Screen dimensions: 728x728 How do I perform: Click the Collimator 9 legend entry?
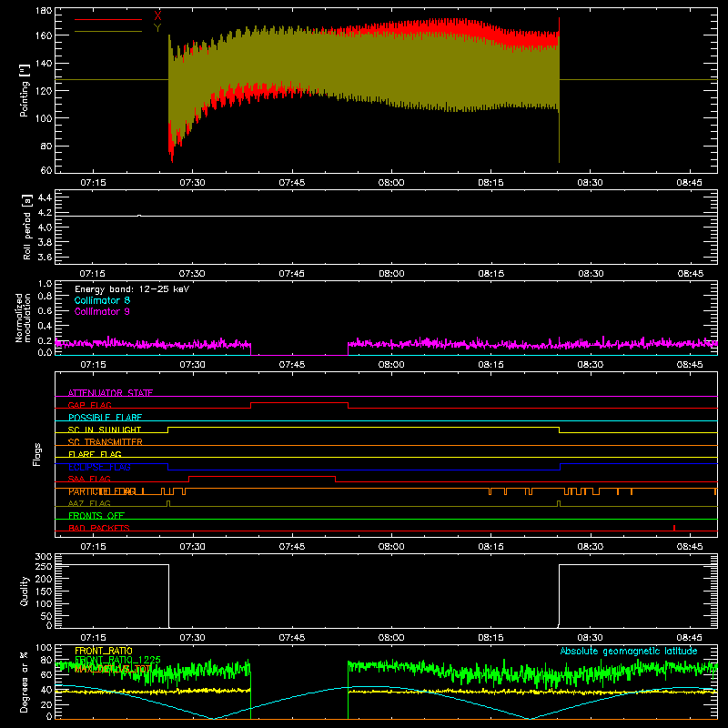[x=102, y=311]
